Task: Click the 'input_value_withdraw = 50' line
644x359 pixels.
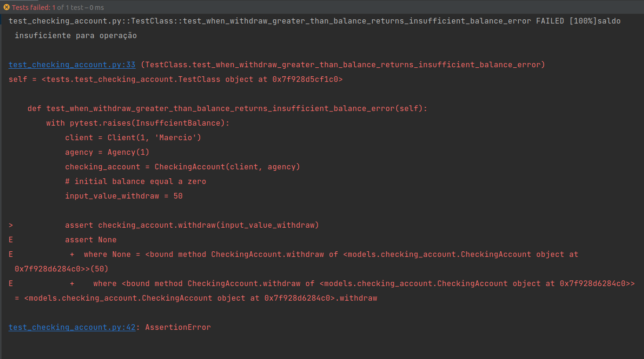Action: coord(124,196)
